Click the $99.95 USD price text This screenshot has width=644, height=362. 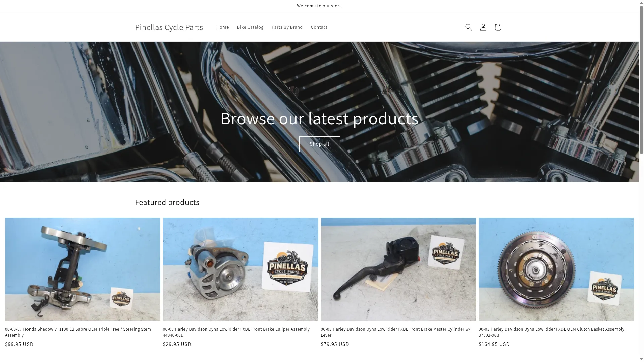(x=19, y=344)
